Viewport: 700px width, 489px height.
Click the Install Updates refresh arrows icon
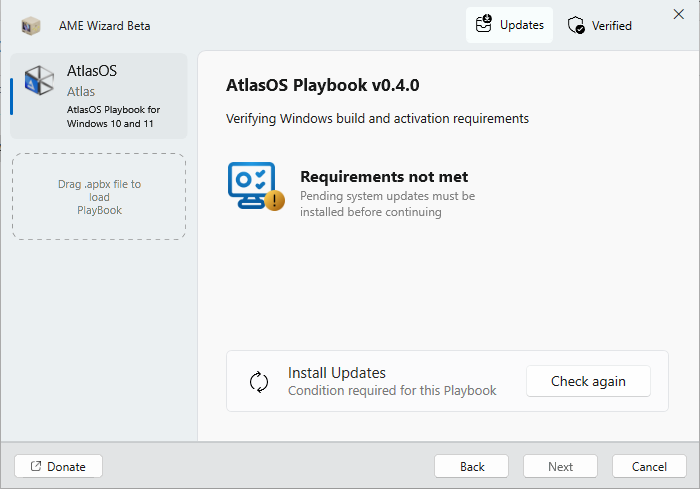click(x=259, y=382)
